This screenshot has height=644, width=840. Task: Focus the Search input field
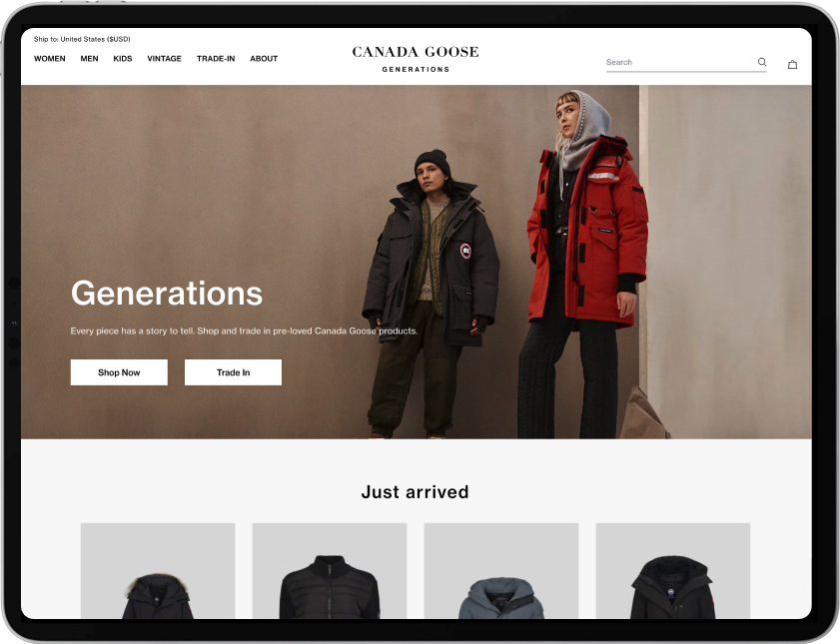(679, 62)
